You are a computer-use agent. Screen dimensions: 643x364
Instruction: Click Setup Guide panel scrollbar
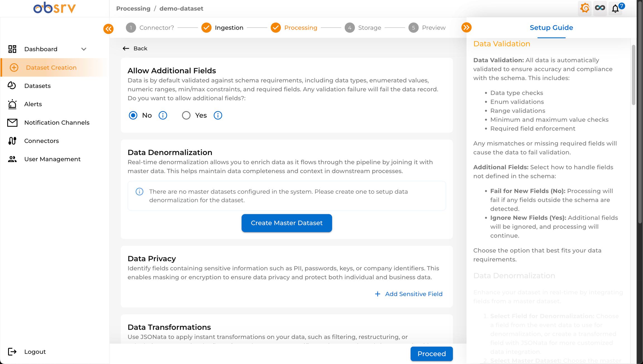click(634, 75)
